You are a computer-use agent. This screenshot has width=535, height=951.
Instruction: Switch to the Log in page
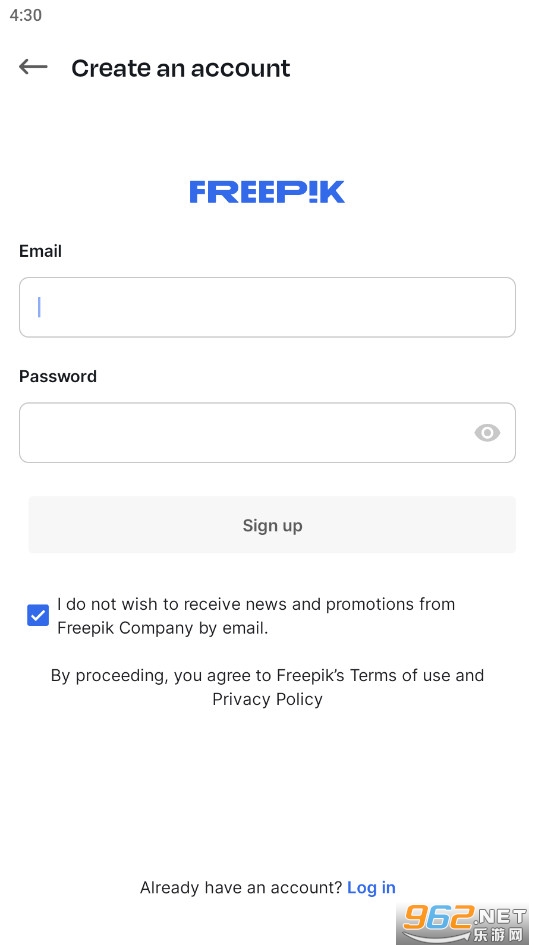(371, 888)
